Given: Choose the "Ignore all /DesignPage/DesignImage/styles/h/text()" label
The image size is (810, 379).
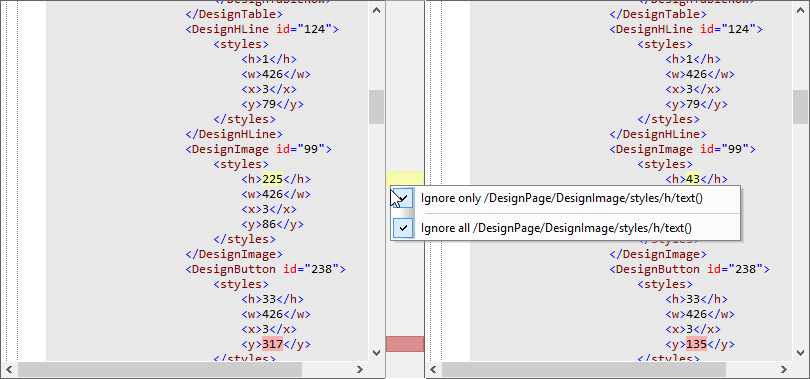Looking at the screenshot, I should point(556,228).
